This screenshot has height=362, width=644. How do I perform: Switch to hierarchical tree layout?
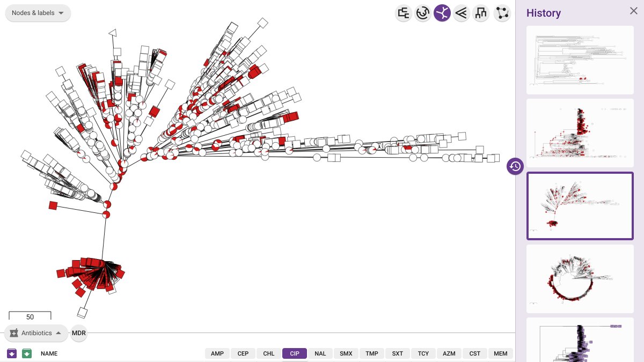[x=481, y=13]
